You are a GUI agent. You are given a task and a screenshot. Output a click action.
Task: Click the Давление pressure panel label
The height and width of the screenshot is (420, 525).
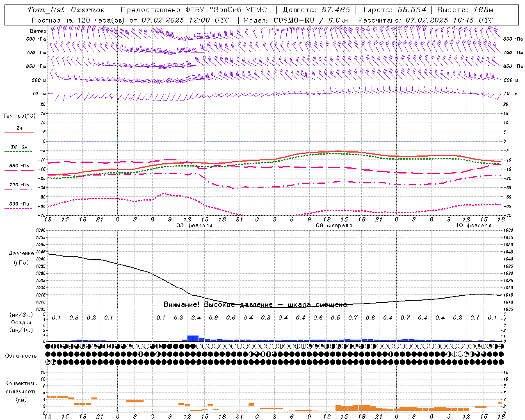pyautogui.click(x=21, y=253)
